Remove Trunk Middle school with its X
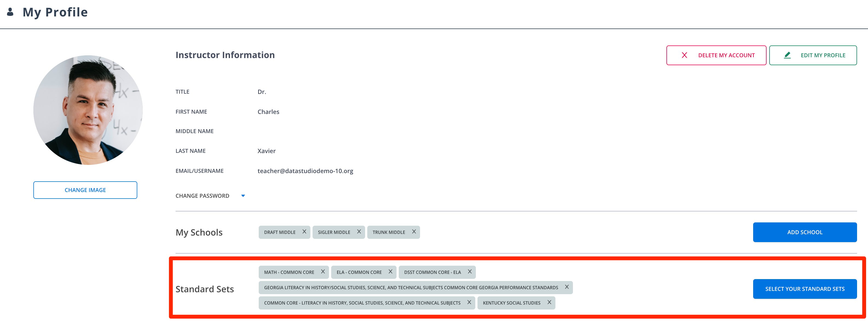 click(414, 231)
